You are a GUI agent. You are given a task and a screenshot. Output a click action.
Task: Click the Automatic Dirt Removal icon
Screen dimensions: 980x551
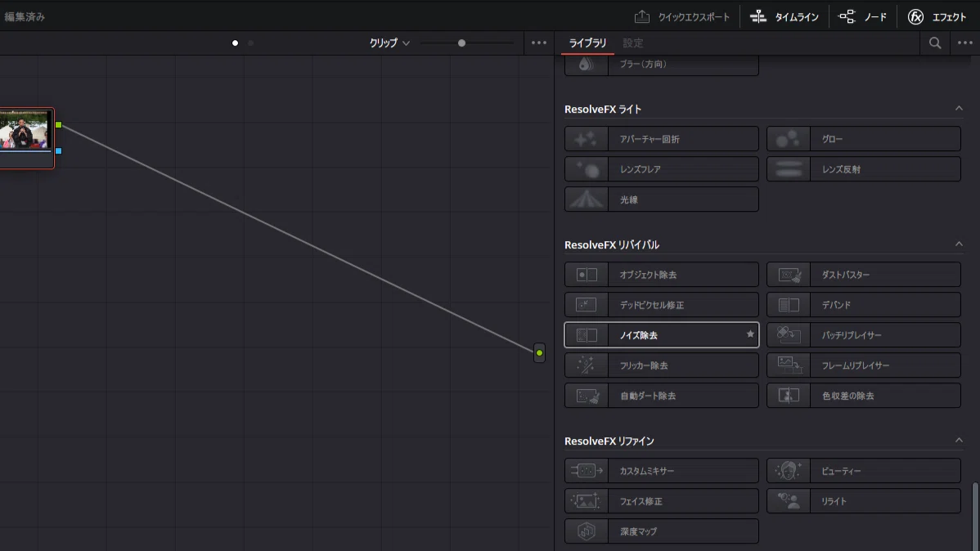(587, 396)
